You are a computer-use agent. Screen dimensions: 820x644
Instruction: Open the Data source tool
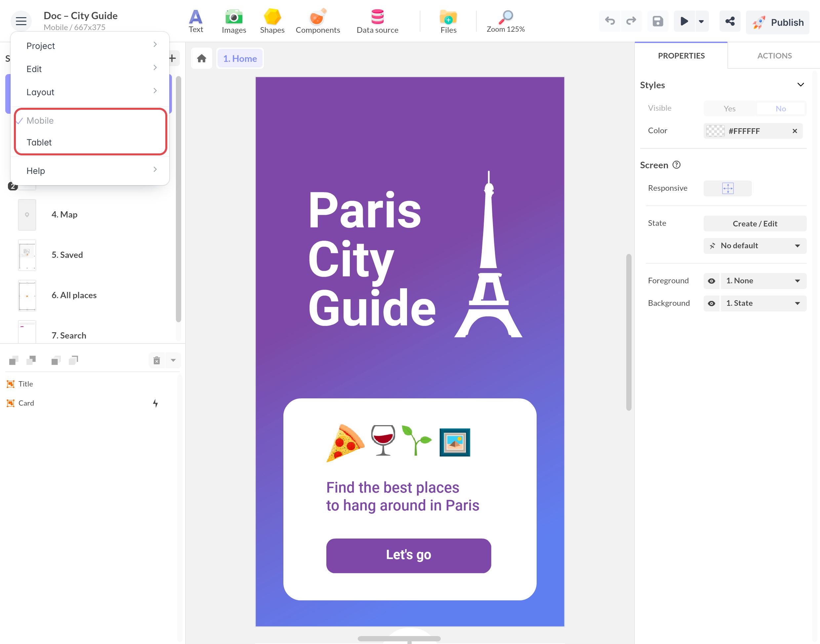point(377,21)
